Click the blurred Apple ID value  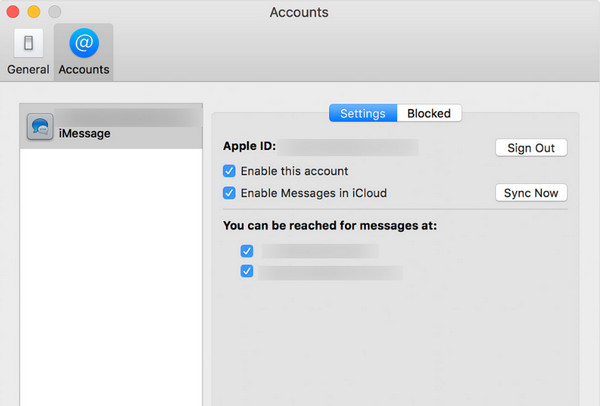click(x=349, y=147)
